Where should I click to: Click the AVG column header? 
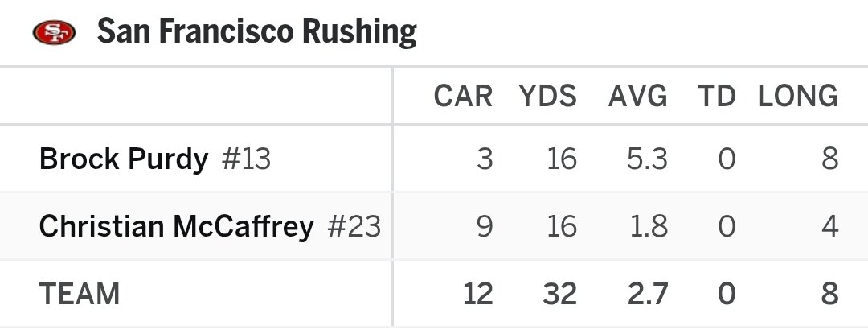pos(637,97)
